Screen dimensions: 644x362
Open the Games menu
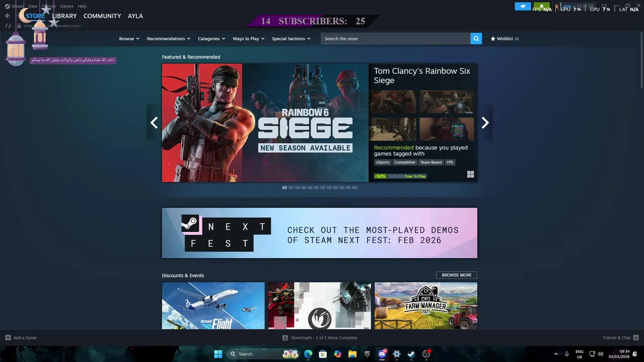pyautogui.click(x=66, y=6)
